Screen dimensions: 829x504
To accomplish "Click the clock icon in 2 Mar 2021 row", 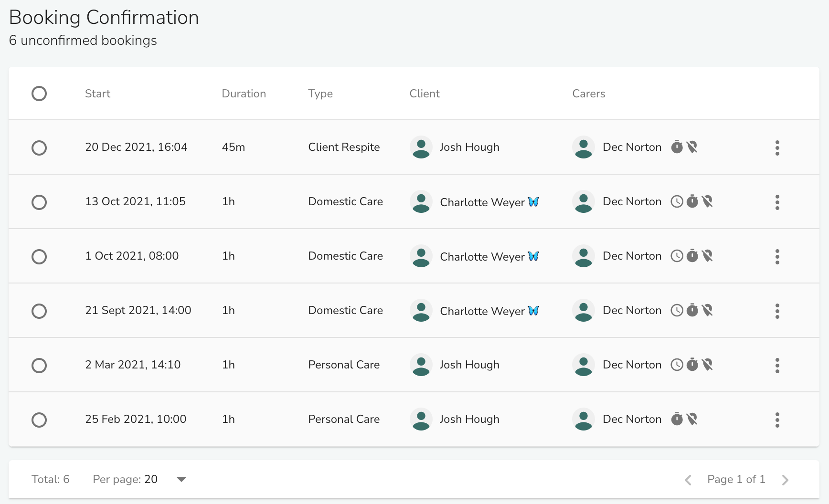I will tap(677, 365).
